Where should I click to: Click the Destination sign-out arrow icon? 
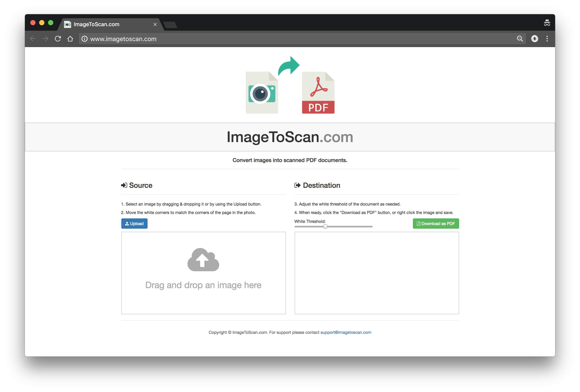pyautogui.click(x=297, y=185)
